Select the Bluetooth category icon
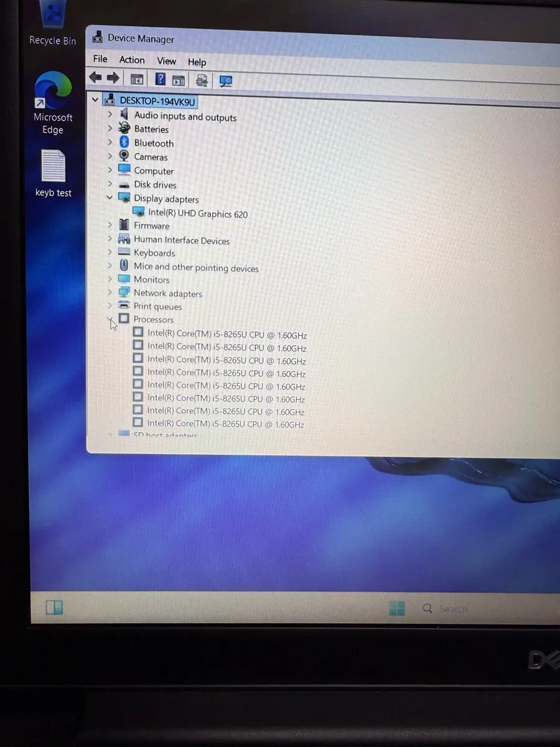 pyautogui.click(x=124, y=143)
